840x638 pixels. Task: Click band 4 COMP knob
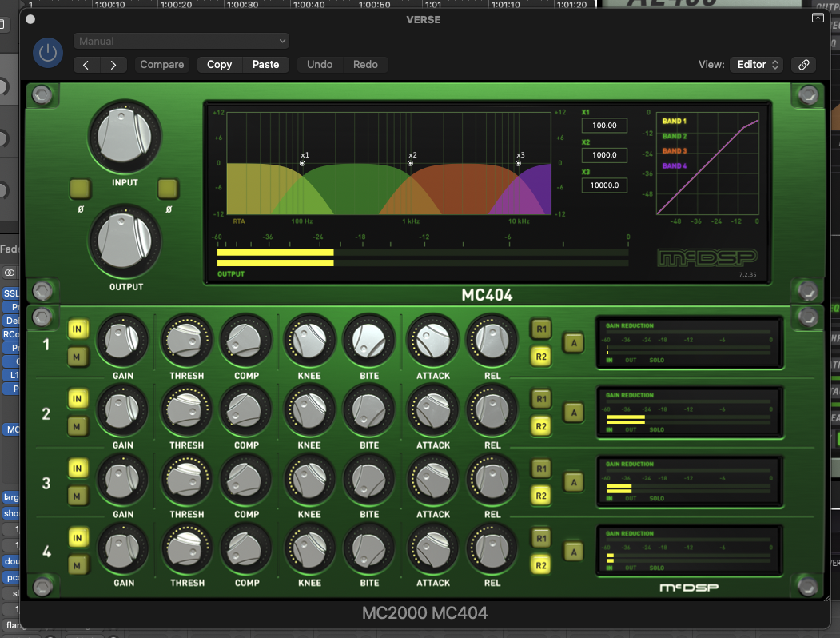tap(245, 549)
